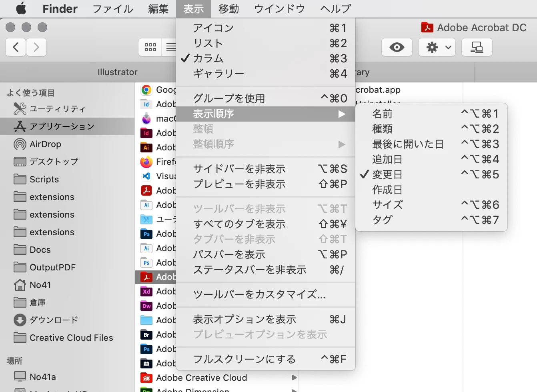Open ツールバーをカスタマイズ dialog
This screenshot has width=537, height=392.
[266, 294]
